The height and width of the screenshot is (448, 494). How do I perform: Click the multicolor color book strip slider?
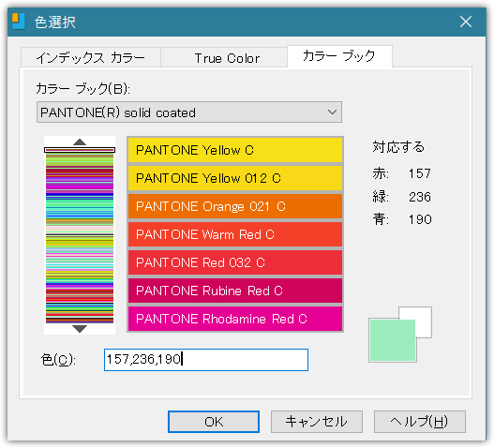(80, 235)
